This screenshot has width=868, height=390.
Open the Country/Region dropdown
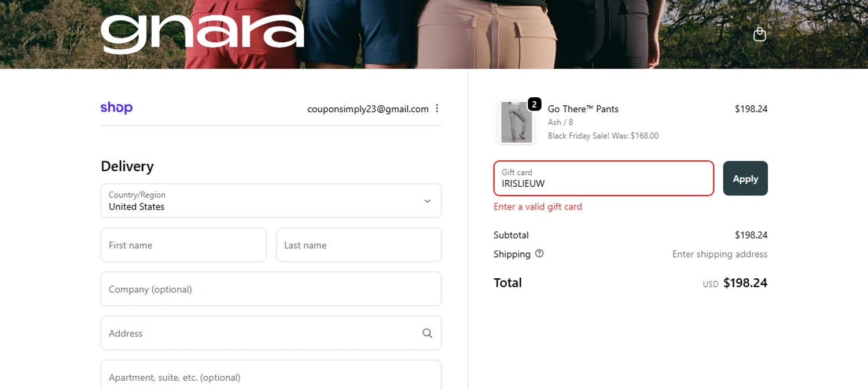tap(271, 201)
